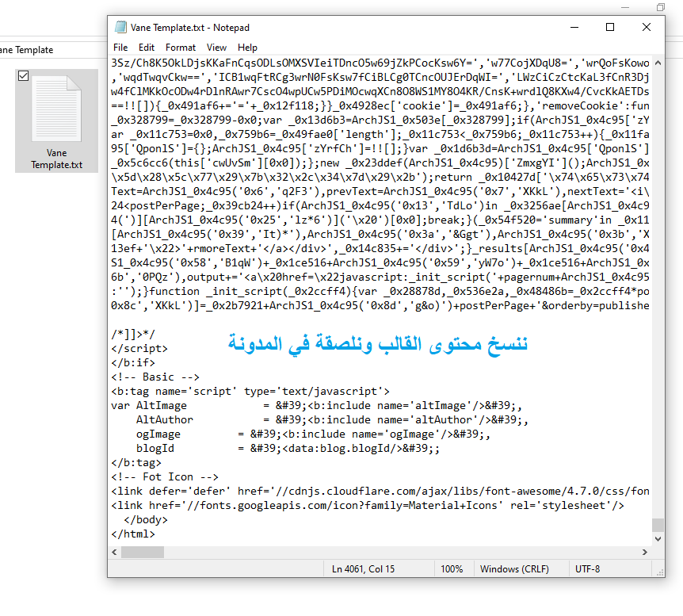
Task: Click the function _init_script code line
Action: 380,291
